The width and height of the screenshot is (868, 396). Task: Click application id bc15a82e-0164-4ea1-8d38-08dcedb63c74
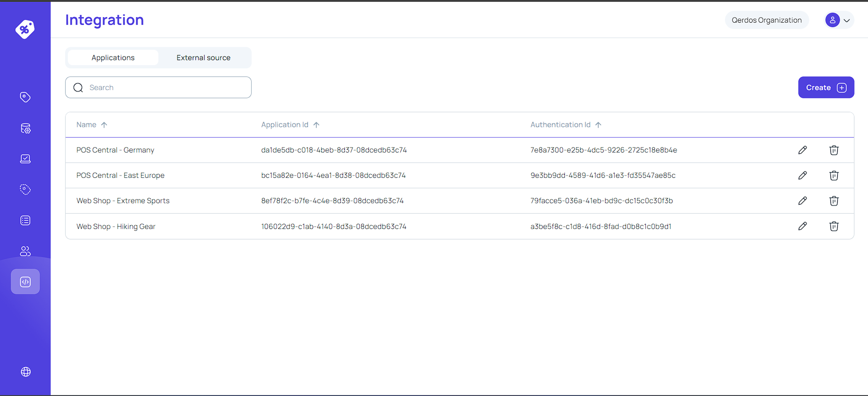coord(334,176)
